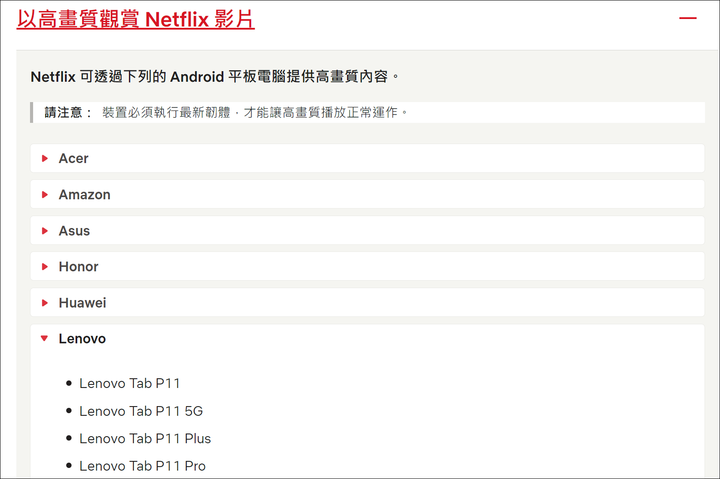Open the Huawei device list
The width and height of the screenshot is (720, 479).
pos(367,303)
